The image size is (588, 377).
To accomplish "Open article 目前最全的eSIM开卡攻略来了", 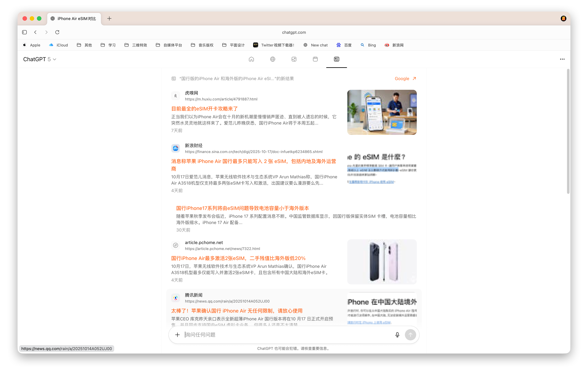I will tap(204, 109).
